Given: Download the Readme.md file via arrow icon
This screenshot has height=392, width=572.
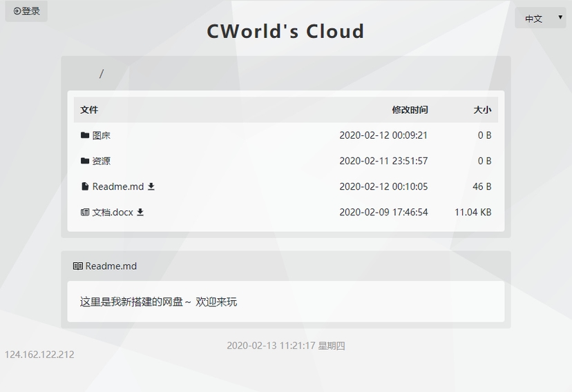Looking at the screenshot, I should click(151, 186).
